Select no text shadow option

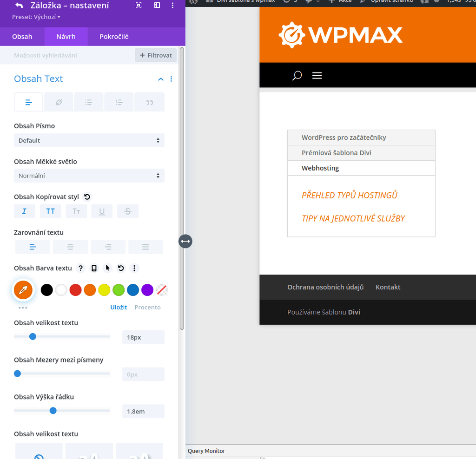point(39,451)
